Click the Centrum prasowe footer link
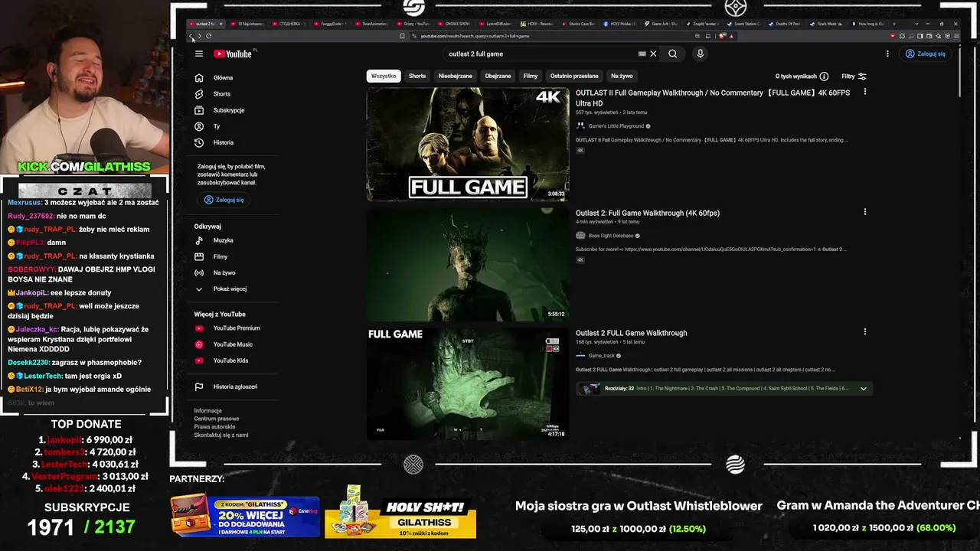 point(217,419)
